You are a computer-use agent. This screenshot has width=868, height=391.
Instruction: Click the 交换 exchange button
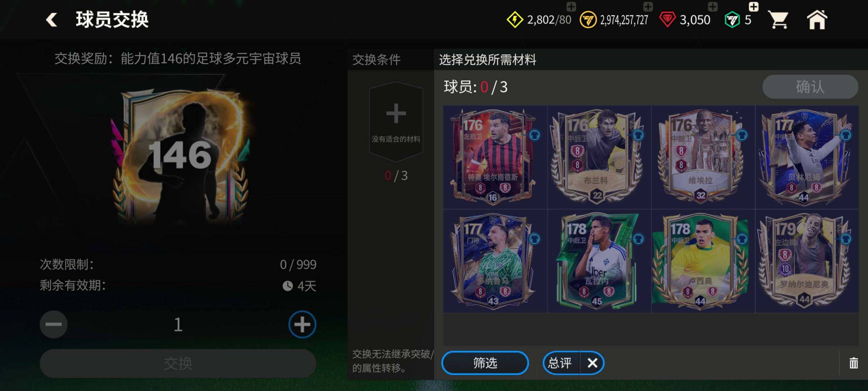click(x=178, y=363)
